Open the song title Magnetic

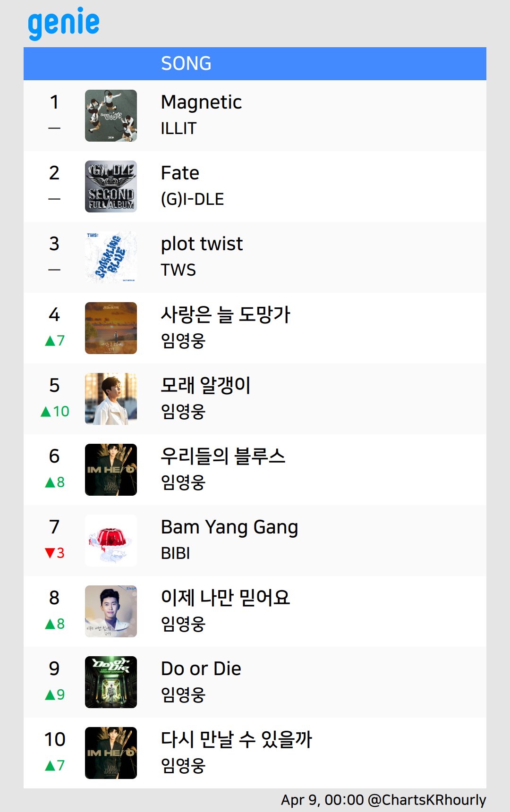tap(201, 102)
